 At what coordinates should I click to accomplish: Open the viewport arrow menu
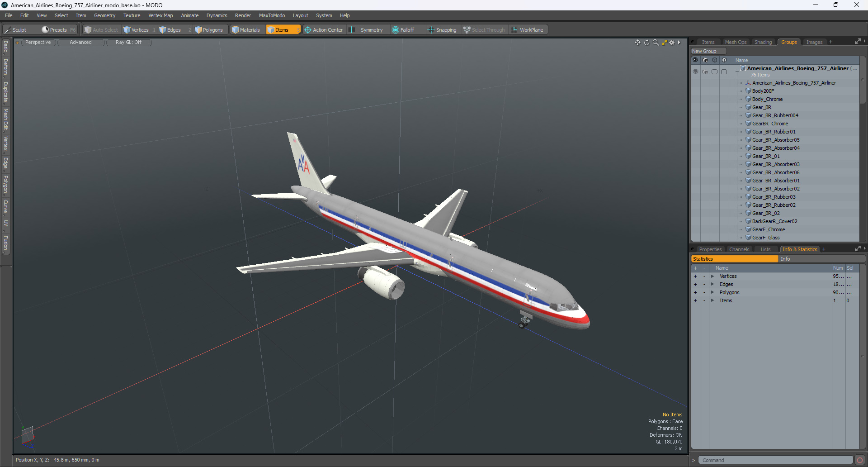click(x=679, y=43)
